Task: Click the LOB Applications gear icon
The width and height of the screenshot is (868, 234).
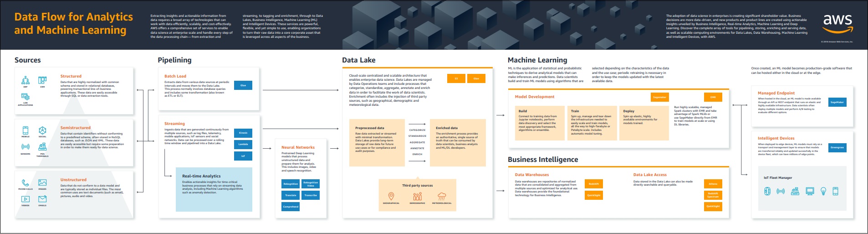Action: click(x=26, y=97)
